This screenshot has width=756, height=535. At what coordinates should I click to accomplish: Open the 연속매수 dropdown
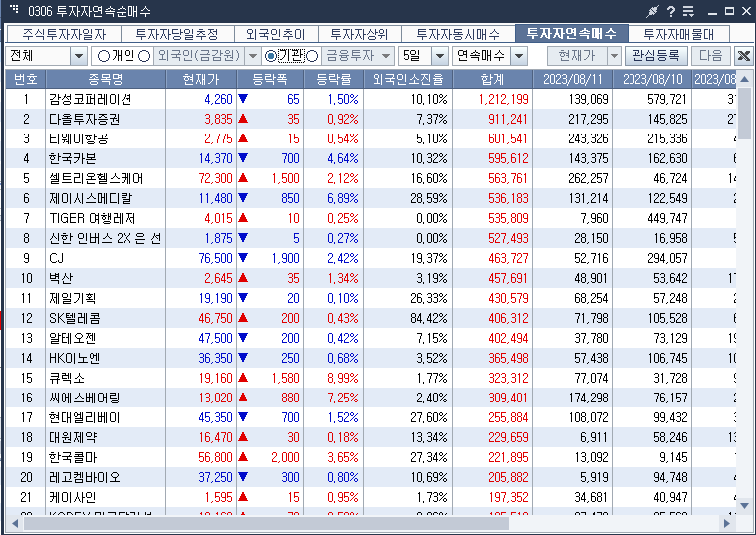pyautogui.click(x=519, y=56)
